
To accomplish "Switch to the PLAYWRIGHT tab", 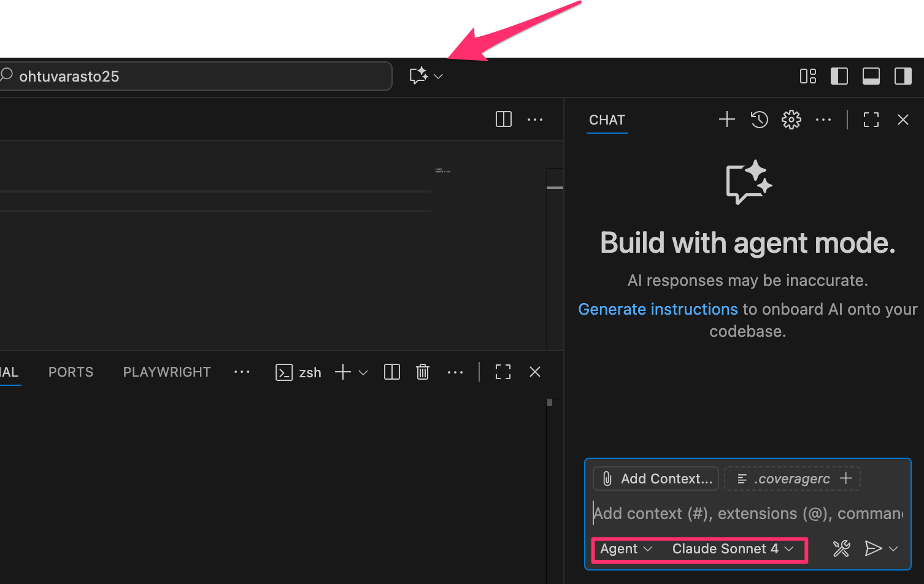I will coord(167,372).
